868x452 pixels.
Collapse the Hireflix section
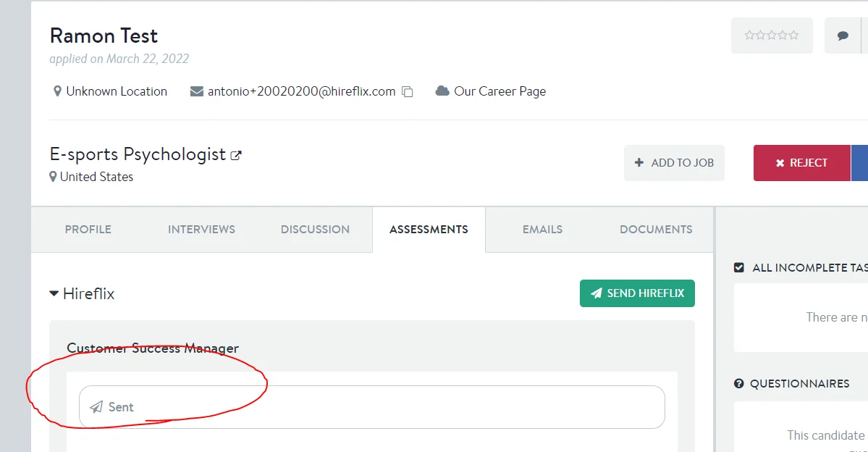click(x=54, y=293)
